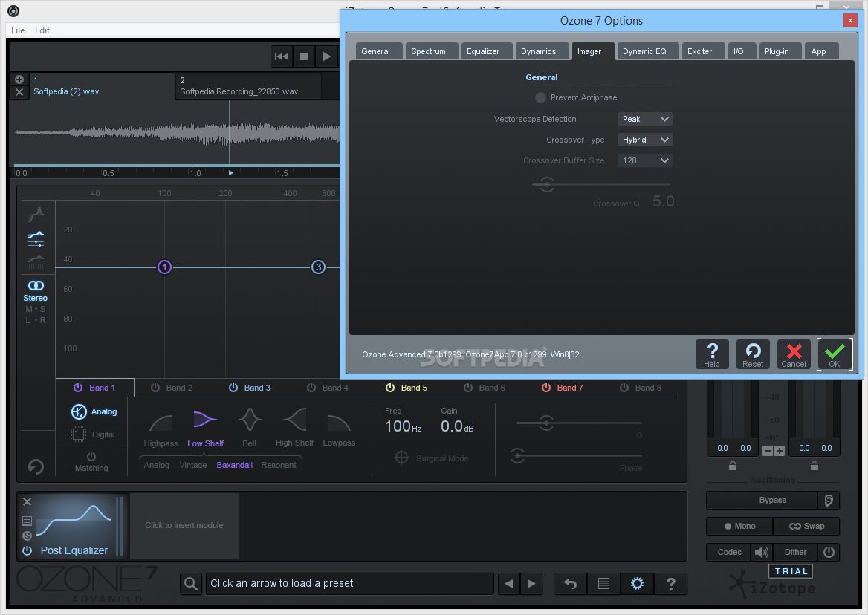Open Dither module
This screenshot has height=615, width=868.
coord(795,552)
